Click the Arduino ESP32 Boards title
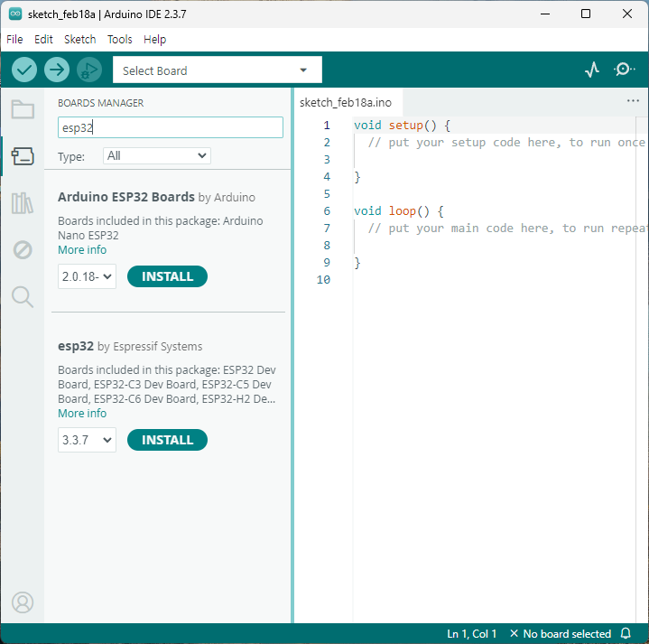This screenshot has width=649, height=644. (x=126, y=197)
